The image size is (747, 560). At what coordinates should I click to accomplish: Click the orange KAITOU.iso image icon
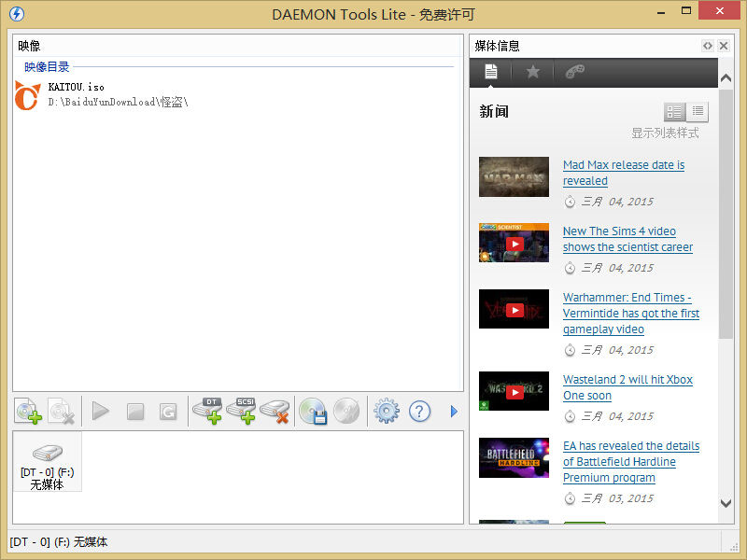[28, 95]
